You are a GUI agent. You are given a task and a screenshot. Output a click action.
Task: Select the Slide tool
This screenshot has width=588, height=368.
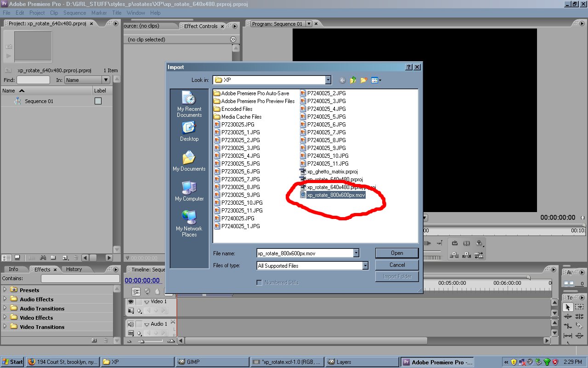[579, 336]
